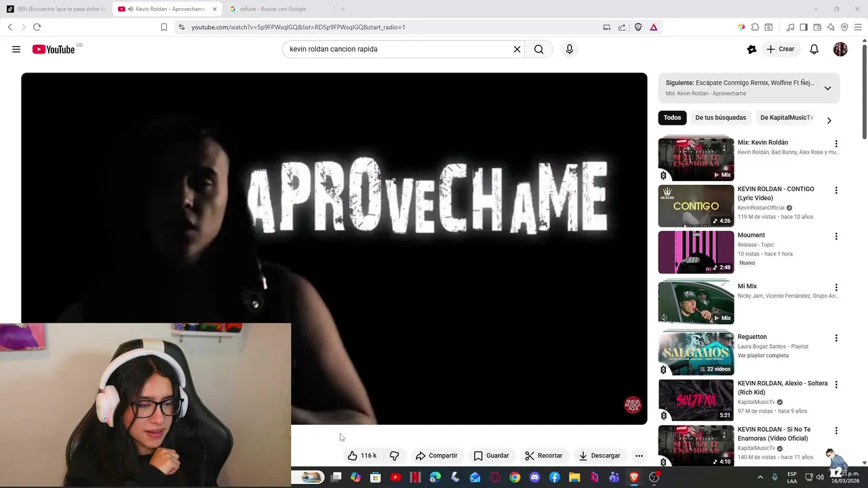Open Brave Shields lion icon

(x=637, y=27)
